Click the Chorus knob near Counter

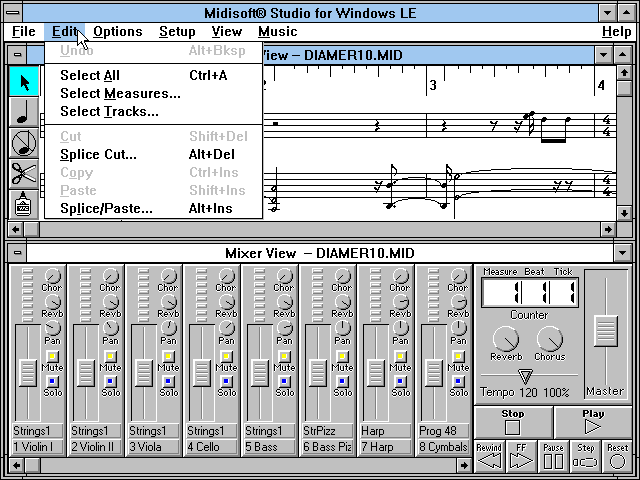(550, 339)
